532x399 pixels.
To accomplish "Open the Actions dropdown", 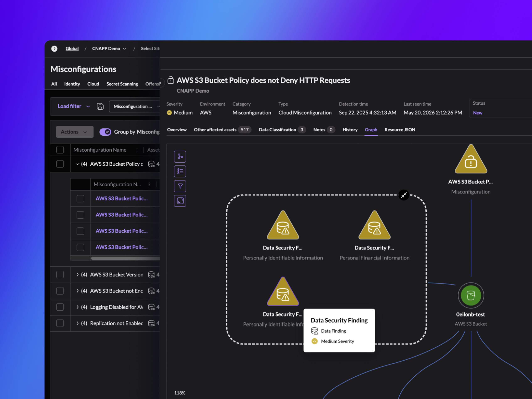I will (75, 132).
